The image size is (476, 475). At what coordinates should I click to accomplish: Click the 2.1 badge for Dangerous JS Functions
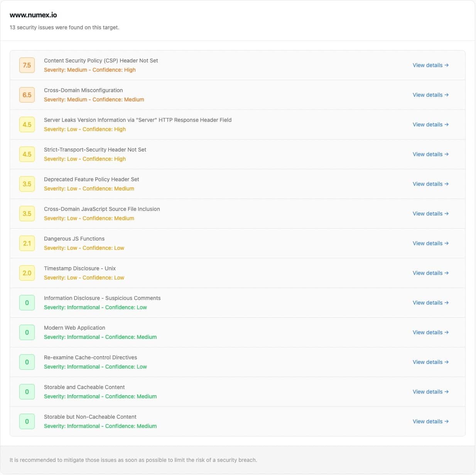click(27, 243)
